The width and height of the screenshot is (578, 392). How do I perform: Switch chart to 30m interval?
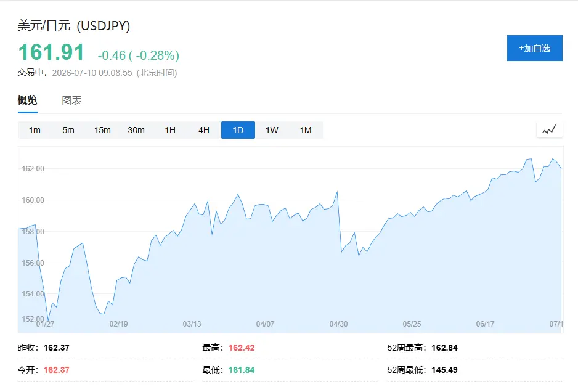tap(136, 130)
